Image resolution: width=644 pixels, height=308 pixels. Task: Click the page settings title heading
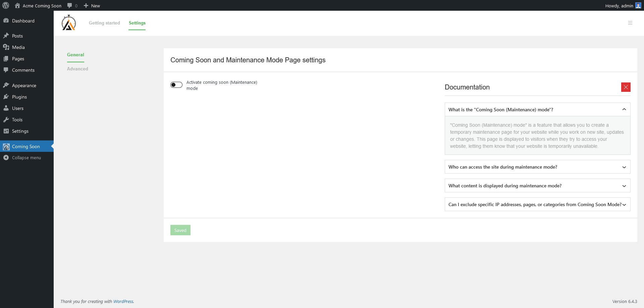pos(248,60)
